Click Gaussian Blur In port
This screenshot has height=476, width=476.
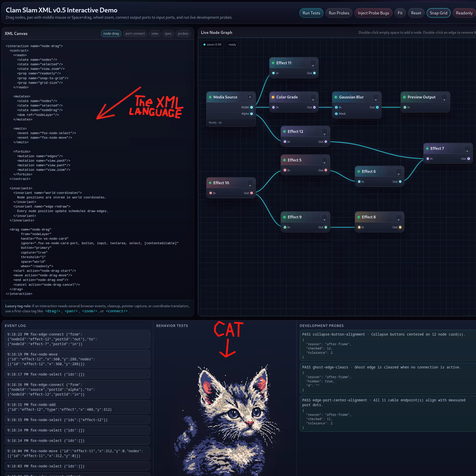tap(336, 107)
